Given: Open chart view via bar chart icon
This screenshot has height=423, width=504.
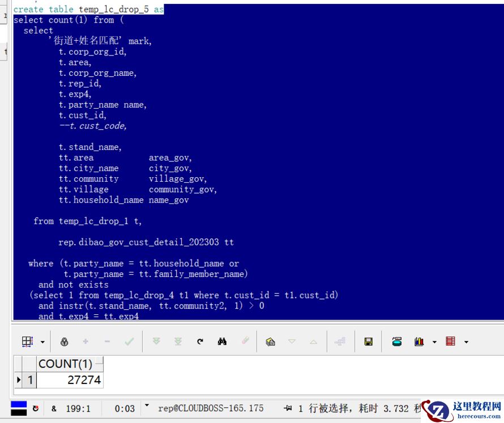Looking at the screenshot, I should tap(419, 341).
